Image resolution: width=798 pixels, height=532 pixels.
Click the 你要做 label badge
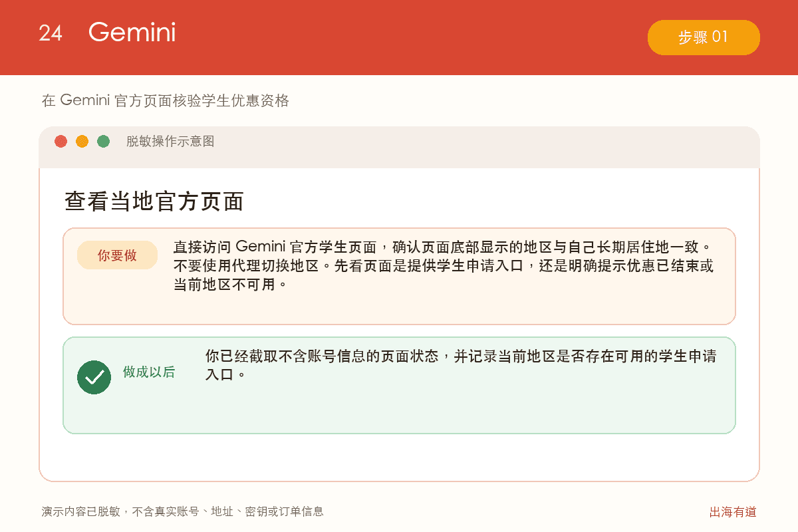[x=117, y=255]
